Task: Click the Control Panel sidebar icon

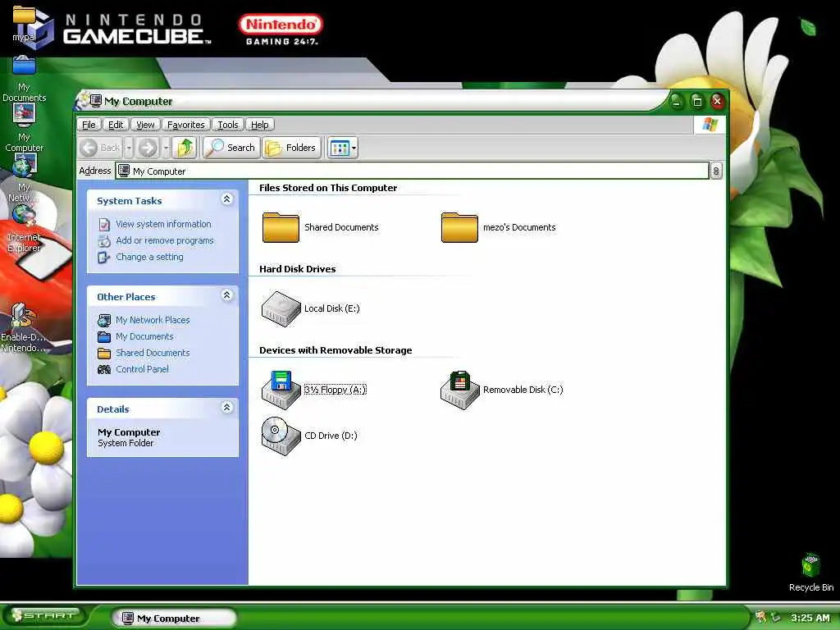Action: click(104, 370)
